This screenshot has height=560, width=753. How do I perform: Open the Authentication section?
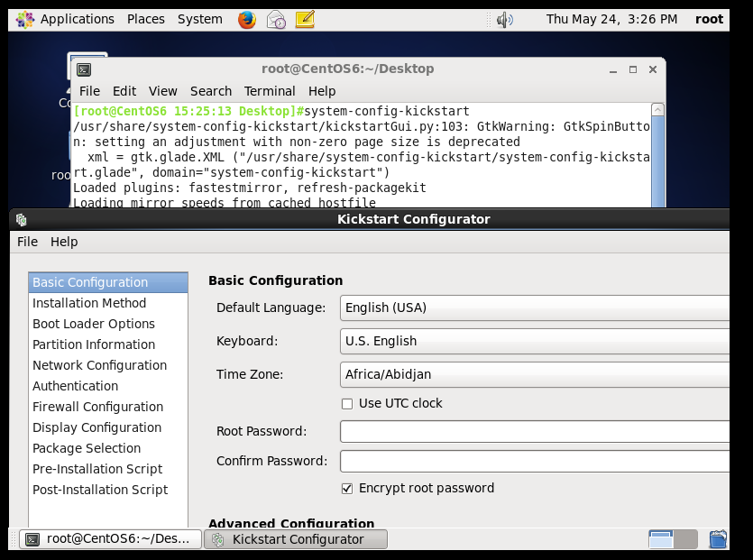coord(108,386)
